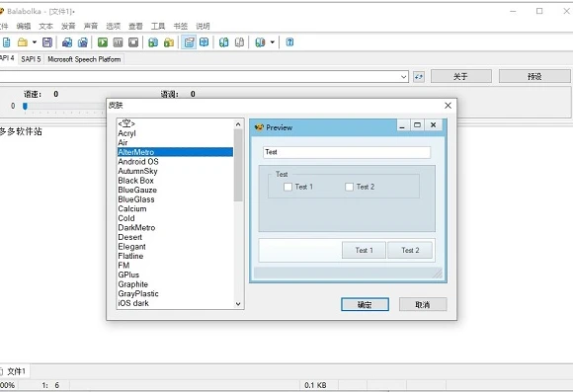Select the Black Box skin
The height and width of the screenshot is (392, 573).
[x=175, y=181]
